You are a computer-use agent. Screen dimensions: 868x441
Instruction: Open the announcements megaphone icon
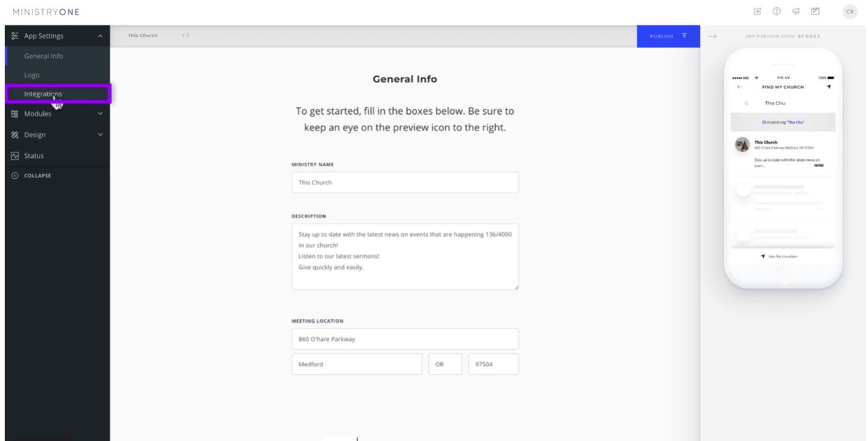(796, 12)
